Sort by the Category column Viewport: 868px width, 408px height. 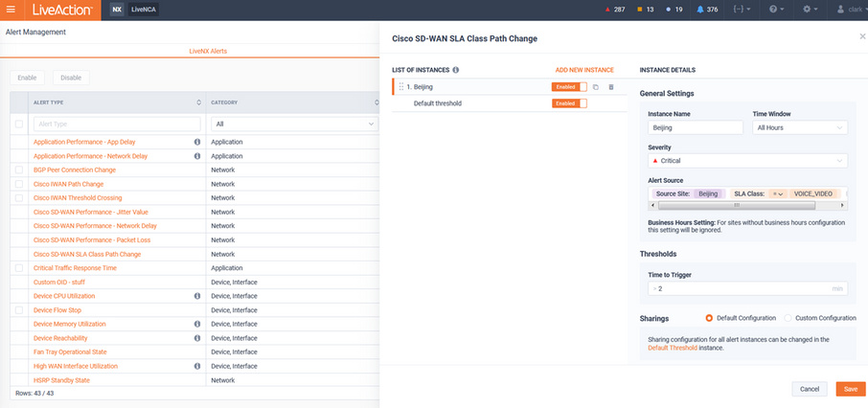coord(377,102)
